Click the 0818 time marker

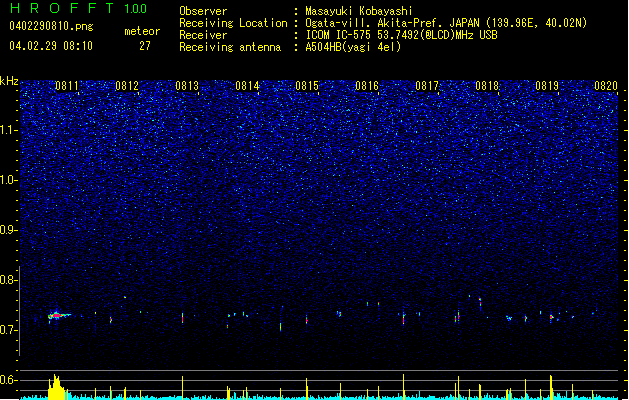[x=487, y=86]
